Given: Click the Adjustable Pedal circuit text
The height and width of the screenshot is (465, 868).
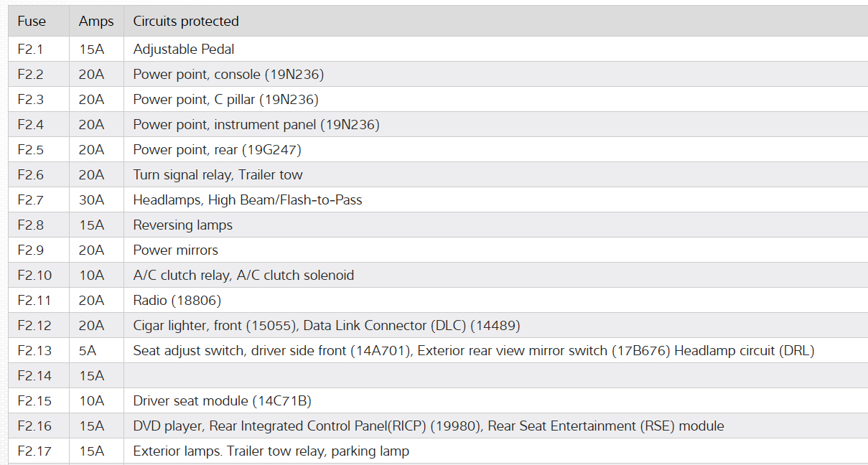Looking at the screenshot, I should pos(184,50).
